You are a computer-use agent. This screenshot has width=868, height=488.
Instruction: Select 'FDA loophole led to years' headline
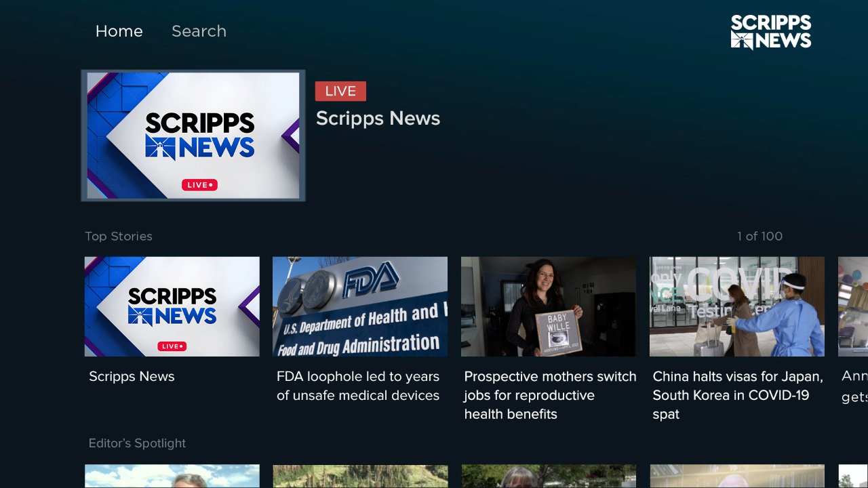tap(358, 386)
